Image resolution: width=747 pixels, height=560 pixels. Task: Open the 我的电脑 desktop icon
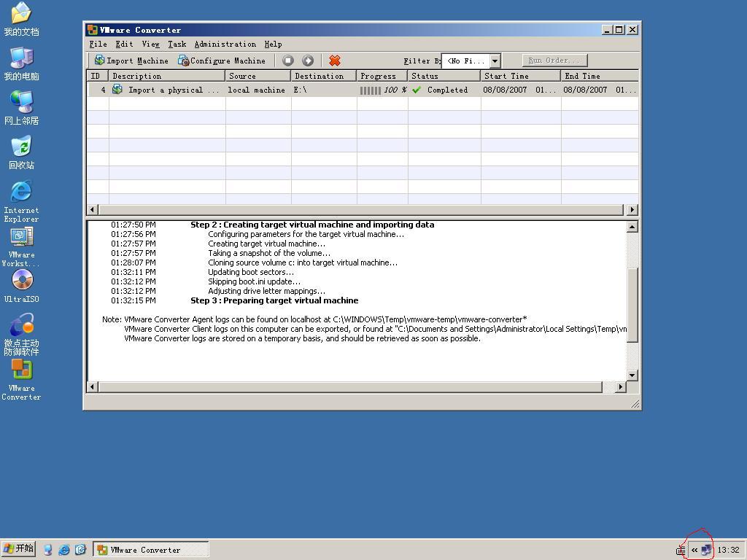click(21, 64)
